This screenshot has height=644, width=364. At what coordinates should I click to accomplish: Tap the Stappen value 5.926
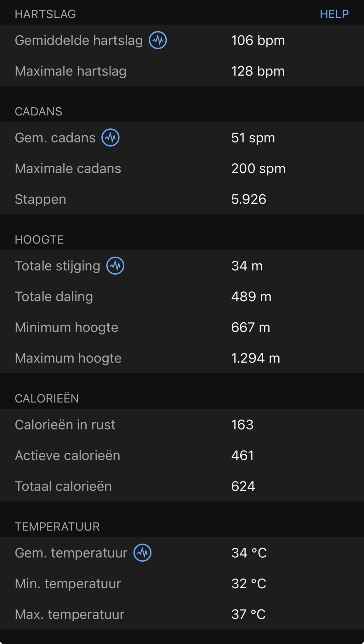coord(249,199)
